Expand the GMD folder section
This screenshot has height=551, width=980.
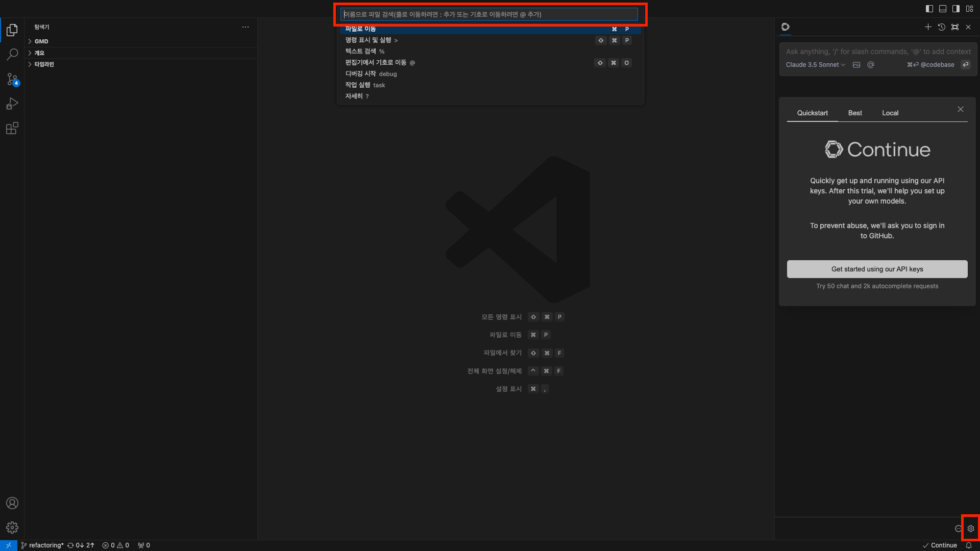[41, 41]
